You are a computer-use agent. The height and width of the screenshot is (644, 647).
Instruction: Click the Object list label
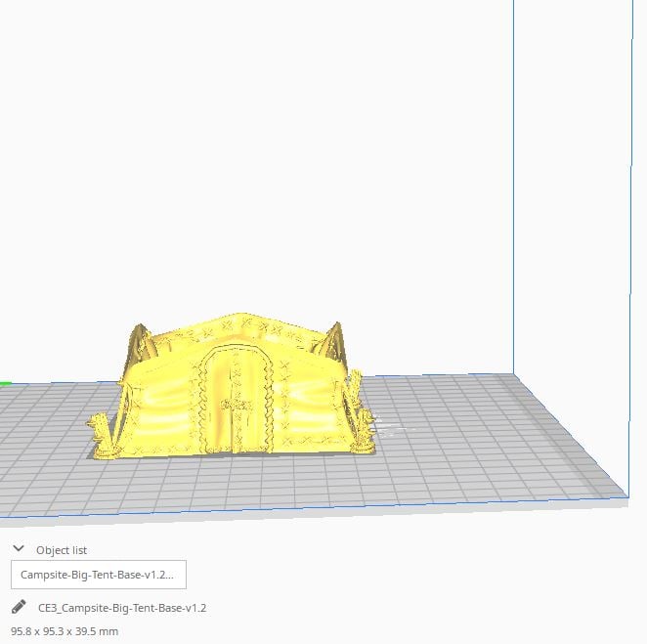tap(62, 550)
